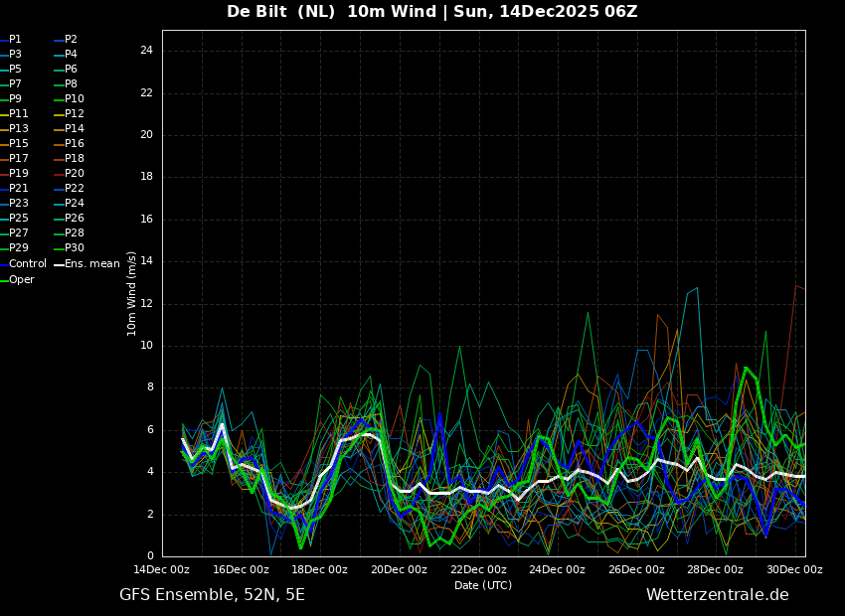Click the Ens. mean legend entry
The width and height of the screenshot is (845, 616).
pyautogui.click(x=91, y=264)
